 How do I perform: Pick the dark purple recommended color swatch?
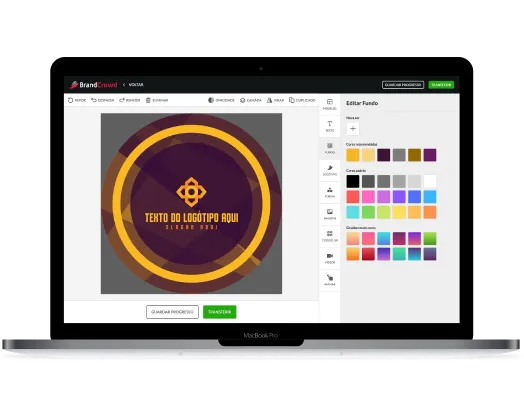(384, 155)
